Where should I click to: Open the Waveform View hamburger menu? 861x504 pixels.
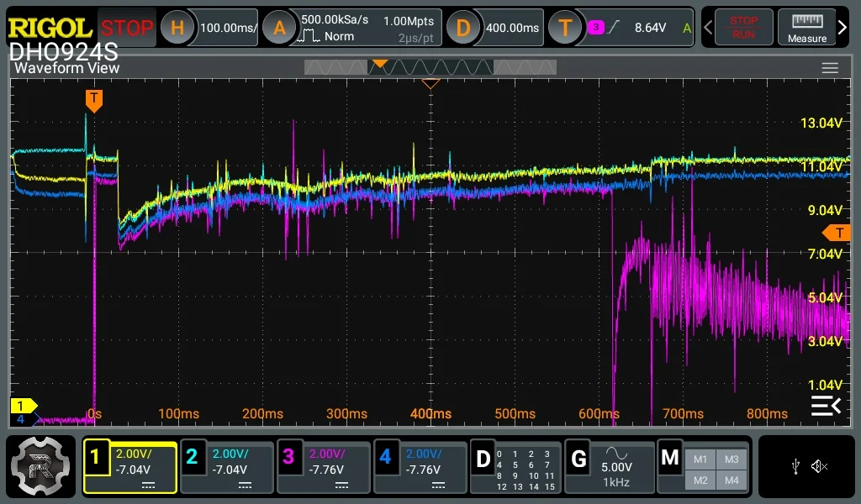[x=830, y=68]
